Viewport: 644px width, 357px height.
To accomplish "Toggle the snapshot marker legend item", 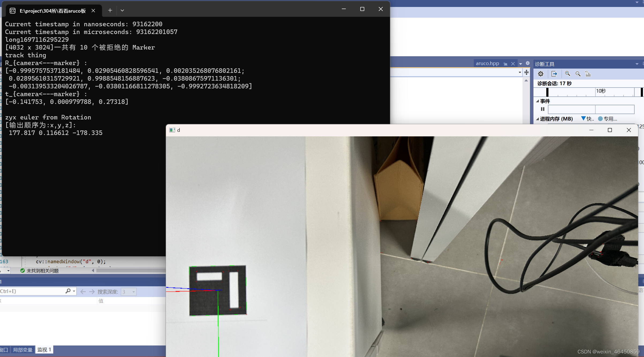I will click(587, 119).
